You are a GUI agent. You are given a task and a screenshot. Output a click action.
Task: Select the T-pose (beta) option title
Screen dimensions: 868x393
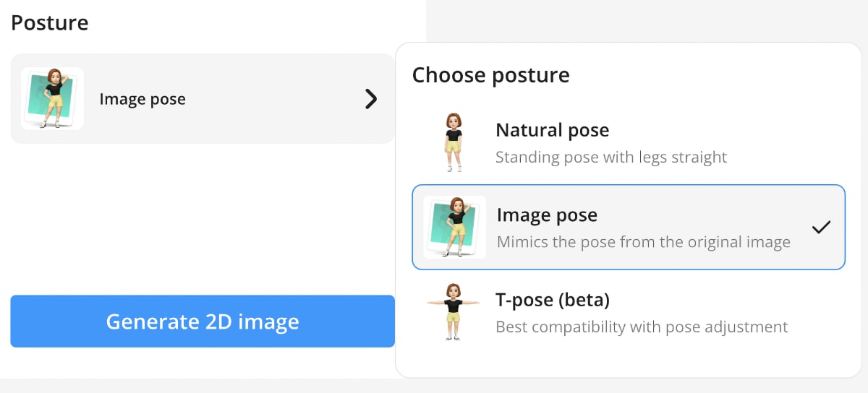(x=553, y=299)
